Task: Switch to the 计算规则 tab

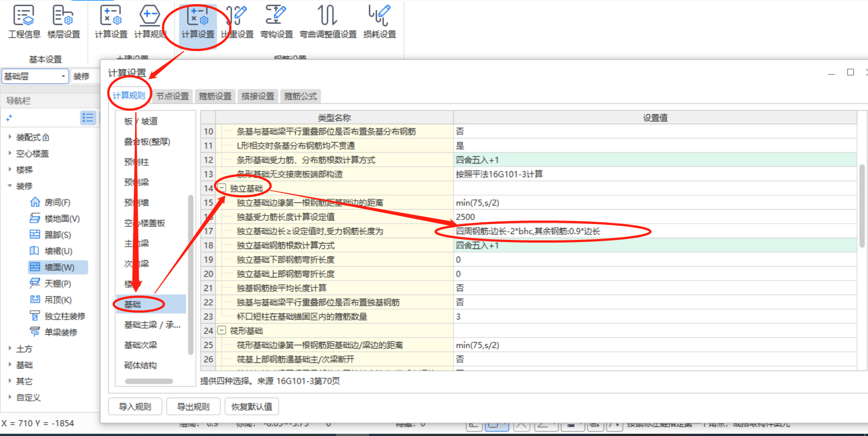Action: click(x=129, y=95)
